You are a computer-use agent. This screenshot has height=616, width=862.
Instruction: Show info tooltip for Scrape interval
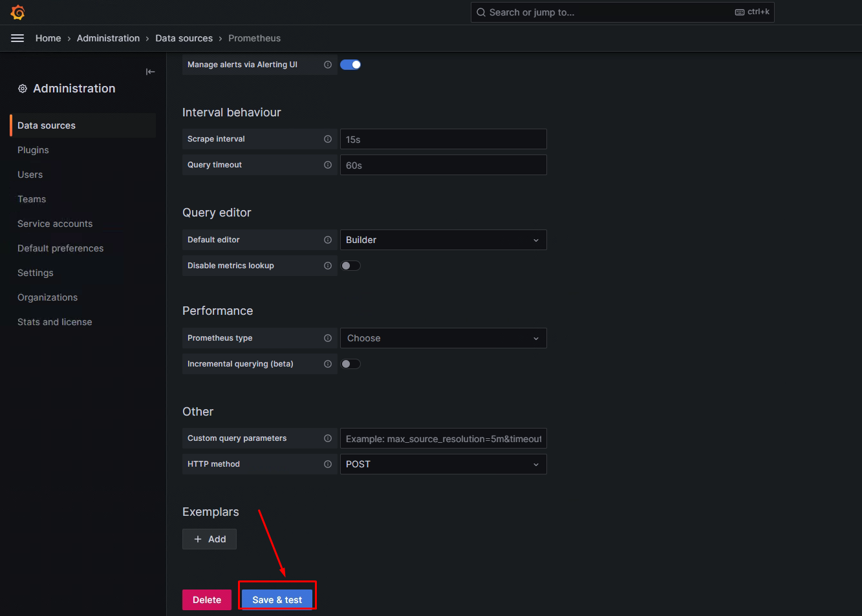tap(328, 139)
